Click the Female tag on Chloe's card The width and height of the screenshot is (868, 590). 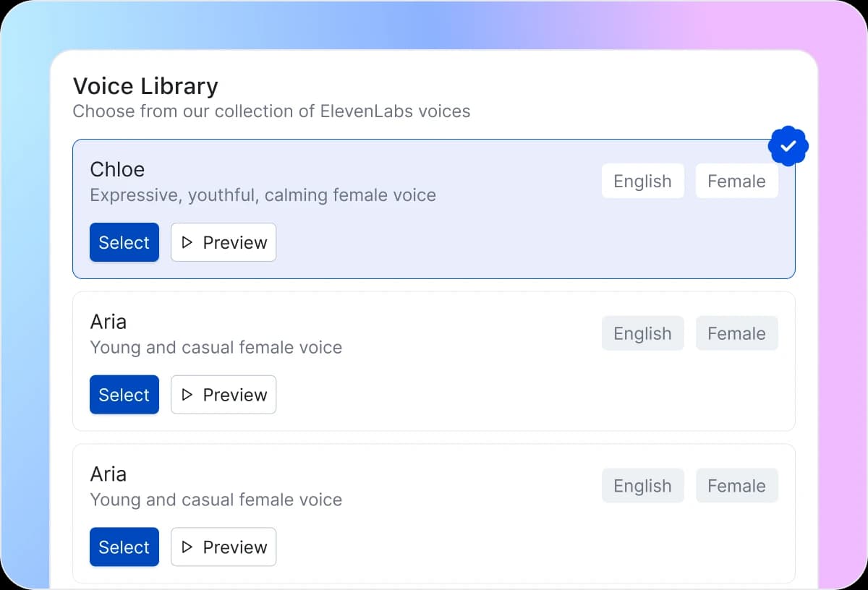[736, 181]
